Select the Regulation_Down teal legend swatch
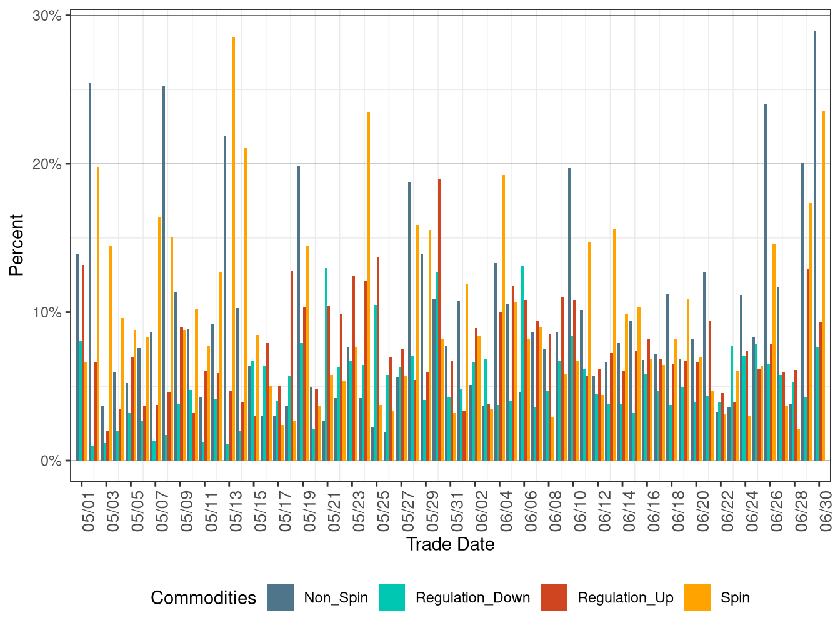 [392, 597]
